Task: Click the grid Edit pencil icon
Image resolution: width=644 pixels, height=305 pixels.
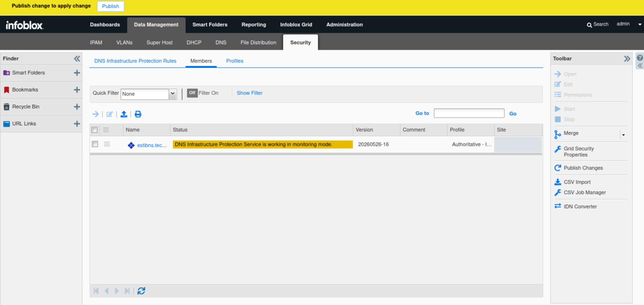Action: click(110, 114)
